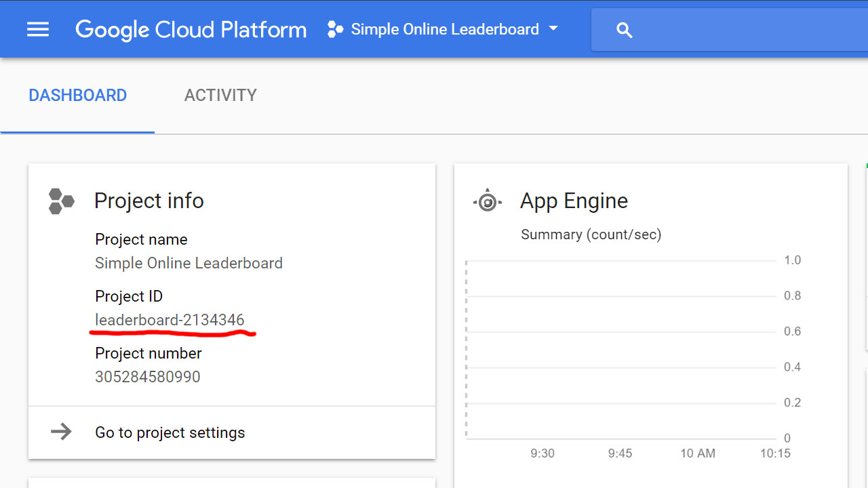Click the App Engine logo icon

tap(488, 201)
